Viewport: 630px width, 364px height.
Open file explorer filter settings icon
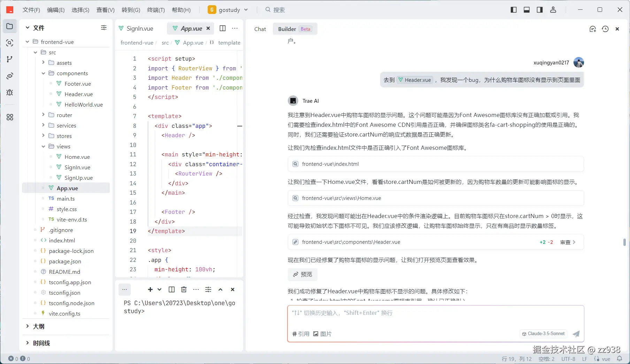[x=104, y=28]
